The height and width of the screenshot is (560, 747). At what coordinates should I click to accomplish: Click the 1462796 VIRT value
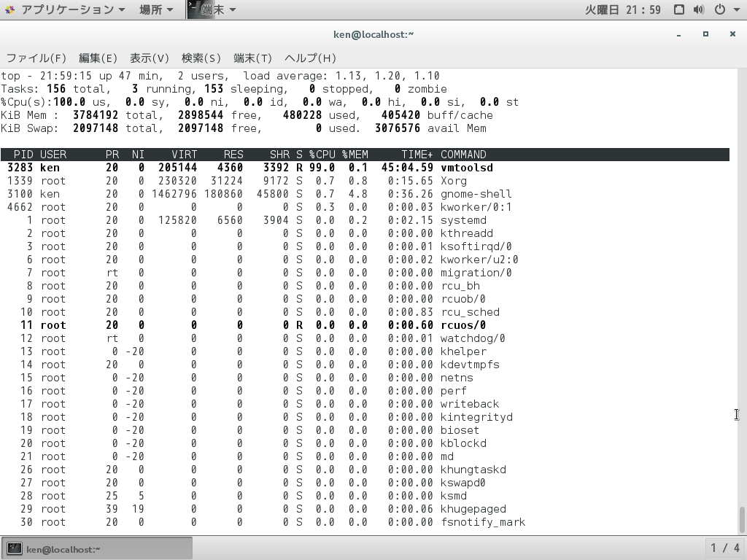(x=174, y=194)
